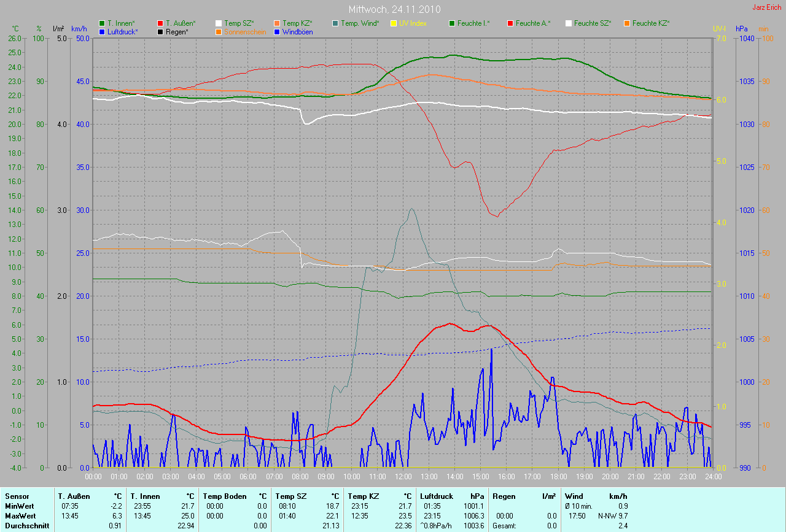Click the pressure trend '^0.8hPa/h'
The image size is (786, 532).
click(436, 526)
